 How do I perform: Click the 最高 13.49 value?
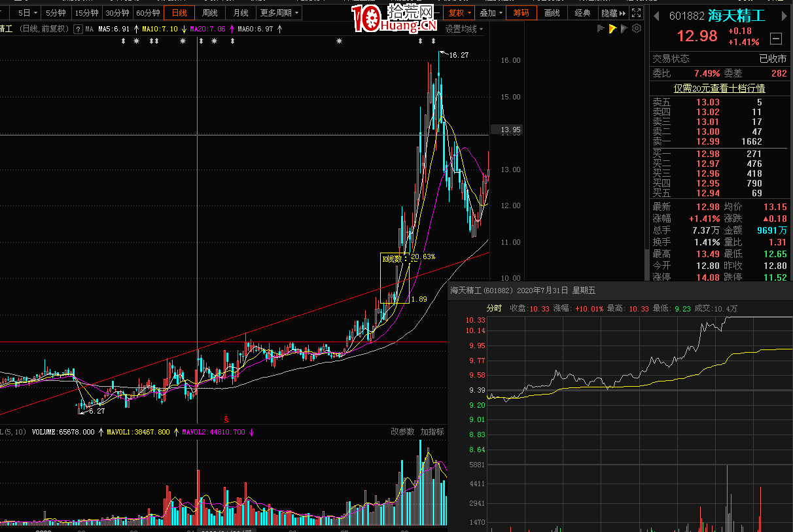(708, 254)
